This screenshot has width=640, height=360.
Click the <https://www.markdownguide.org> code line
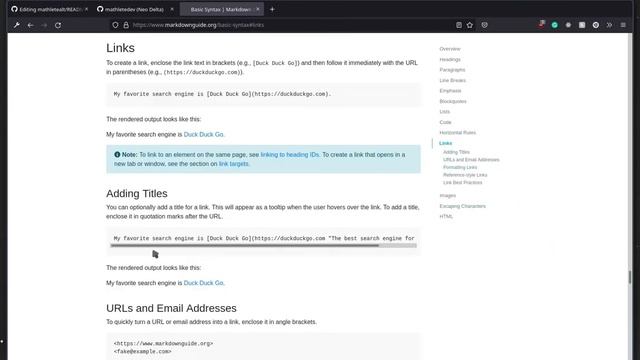point(163,344)
